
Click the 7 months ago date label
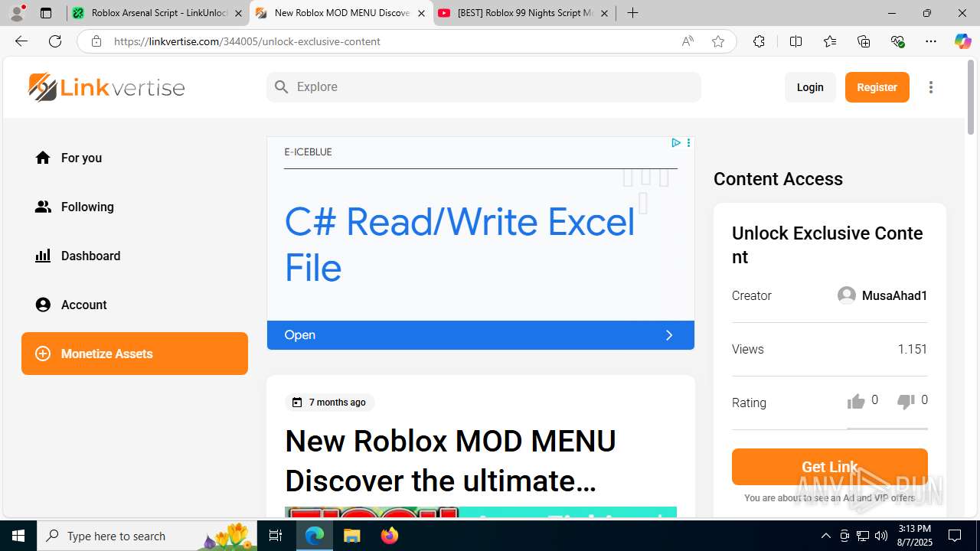coord(337,403)
